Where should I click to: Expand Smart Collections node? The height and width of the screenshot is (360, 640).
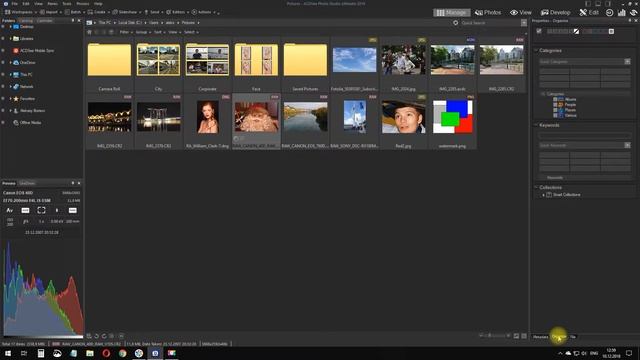[x=543, y=195]
